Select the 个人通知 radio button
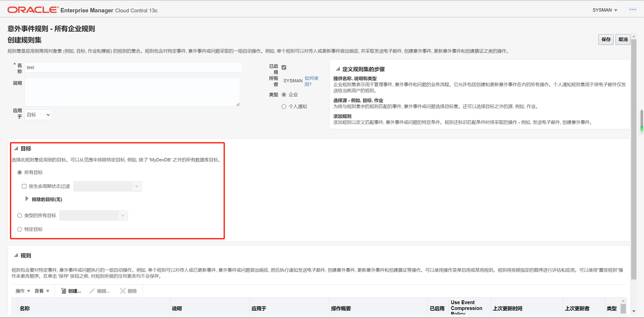This screenshot has height=318, width=644. click(284, 107)
